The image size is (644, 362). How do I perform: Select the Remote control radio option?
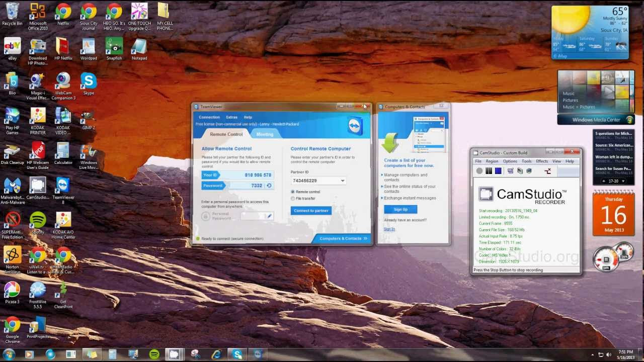click(x=293, y=192)
